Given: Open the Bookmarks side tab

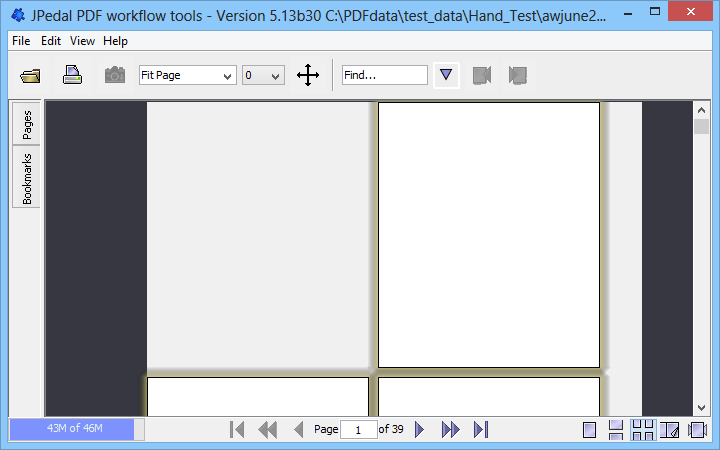Looking at the screenshot, I should pyautogui.click(x=28, y=178).
